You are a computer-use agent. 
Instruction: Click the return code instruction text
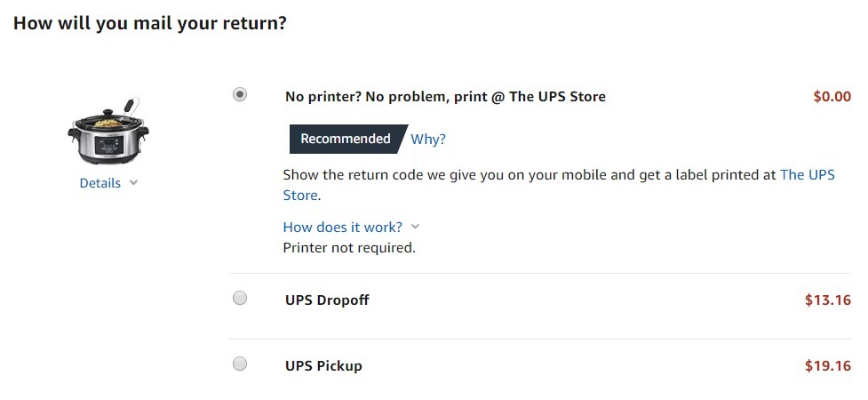tap(559, 185)
